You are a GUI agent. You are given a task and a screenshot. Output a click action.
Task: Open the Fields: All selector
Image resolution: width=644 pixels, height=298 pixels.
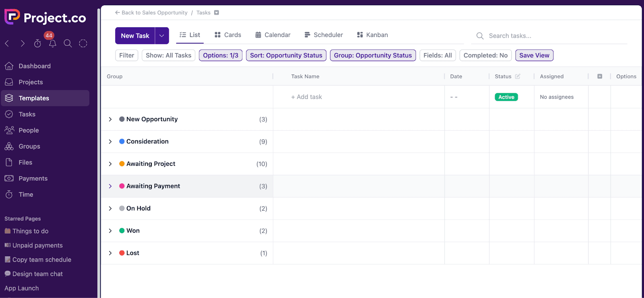pyautogui.click(x=437, y=55)
